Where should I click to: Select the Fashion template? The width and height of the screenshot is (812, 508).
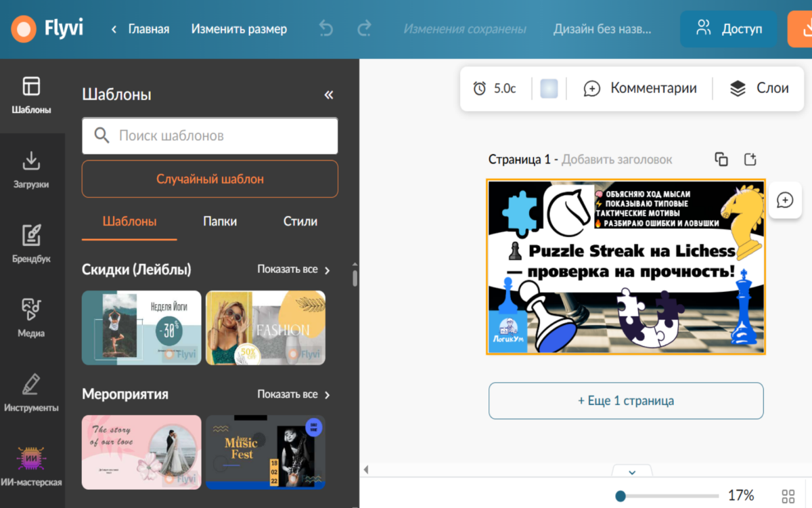click(265, 328)
